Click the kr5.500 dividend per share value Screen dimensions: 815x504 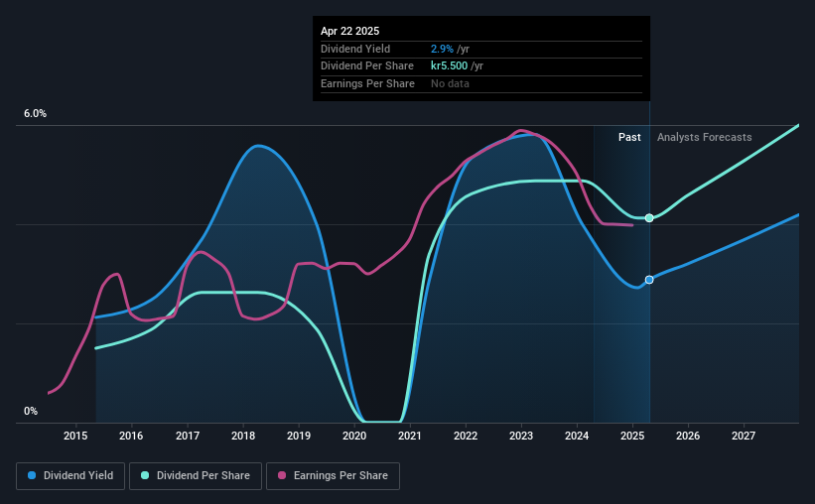[x=449, y=66]
